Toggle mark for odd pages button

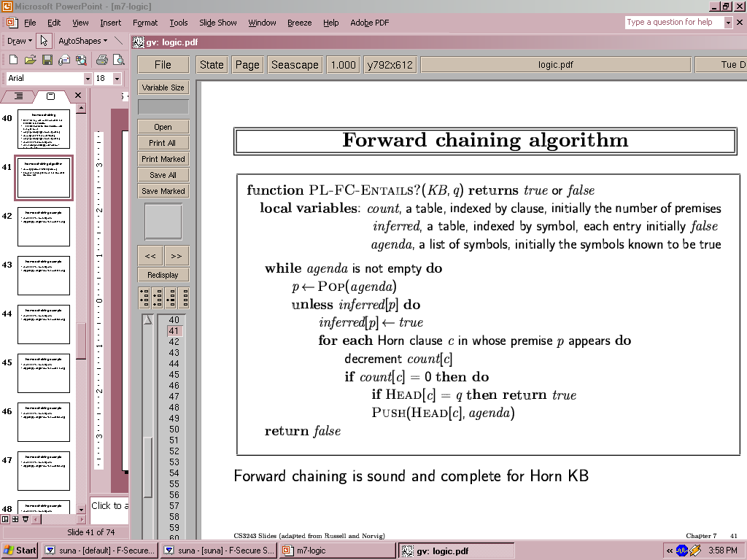point(144,297)
